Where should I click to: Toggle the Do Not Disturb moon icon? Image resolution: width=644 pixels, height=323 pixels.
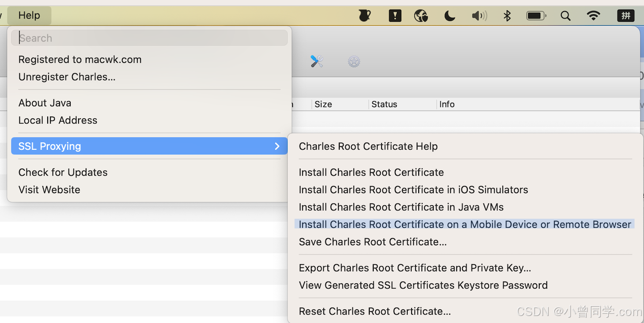[450, 16]
